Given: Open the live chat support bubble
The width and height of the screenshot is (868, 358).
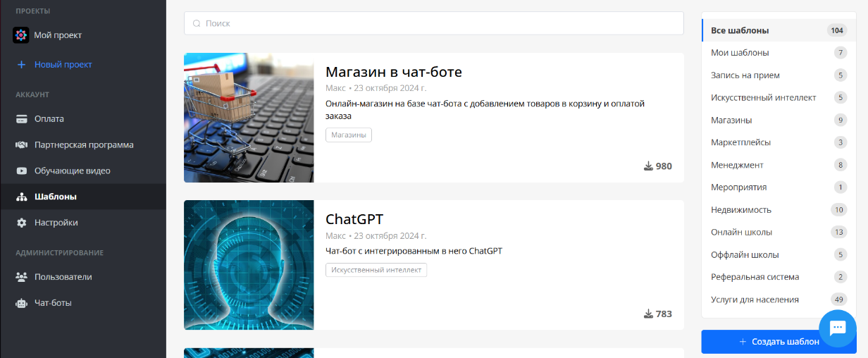Looking at the screenshot, I should (837, 328).
